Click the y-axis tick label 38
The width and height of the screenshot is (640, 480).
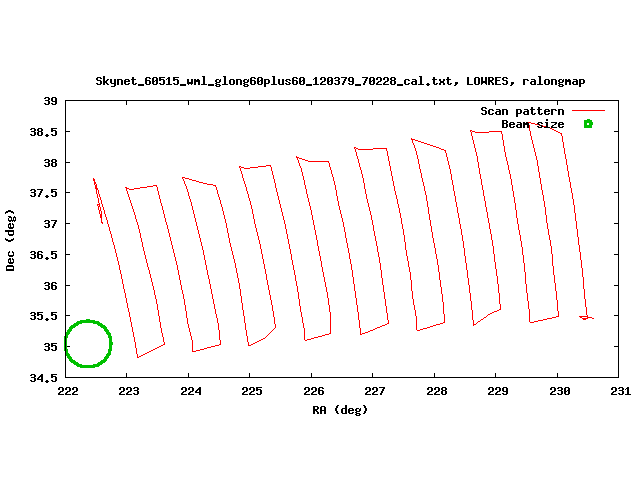click(51, 163)
